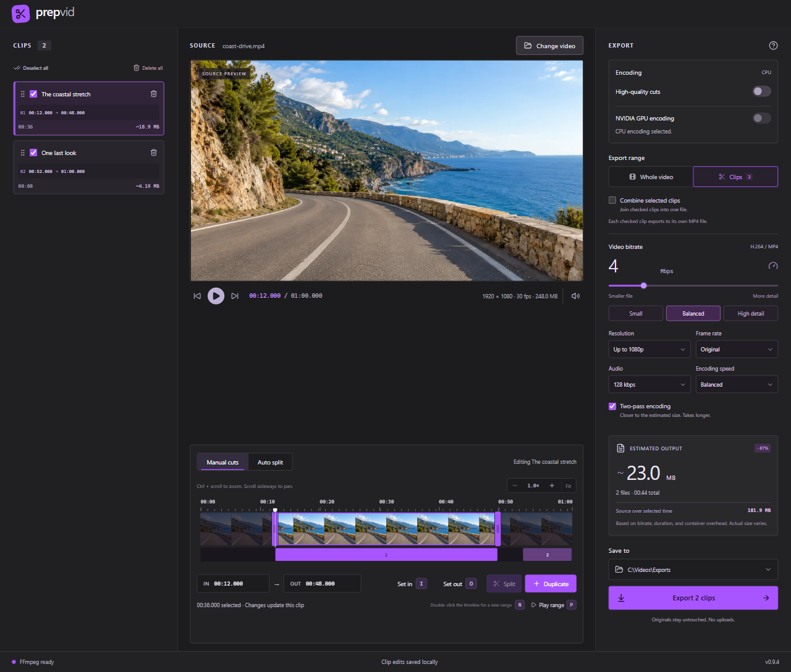Click the clip start trim handle on timeline
791x672 pixels.
click(x=274, y=529)
